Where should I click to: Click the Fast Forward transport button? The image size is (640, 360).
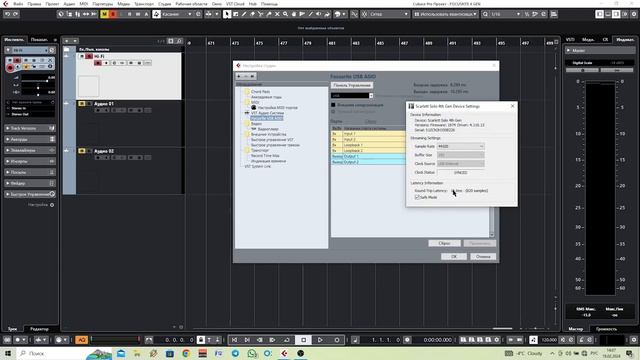click(x=272, y=340)
